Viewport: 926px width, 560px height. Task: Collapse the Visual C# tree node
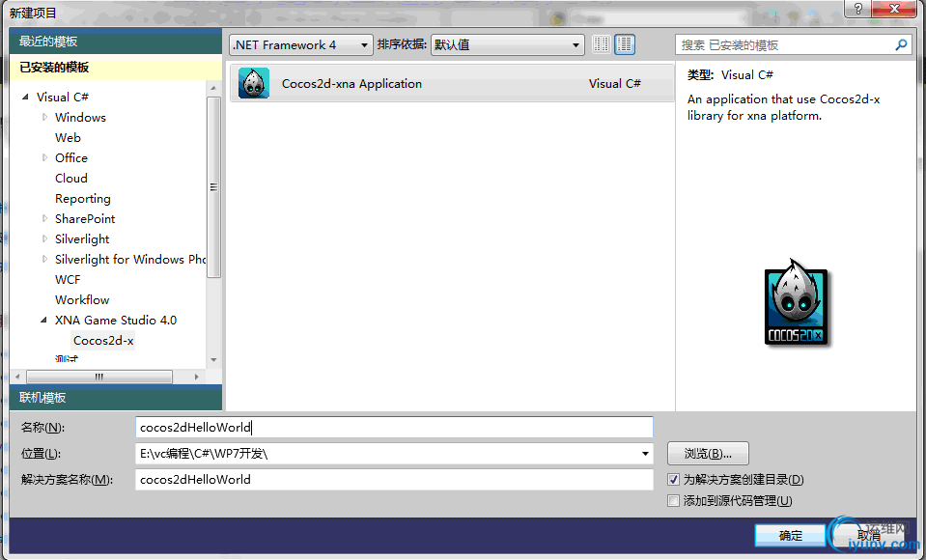point(24,97)
